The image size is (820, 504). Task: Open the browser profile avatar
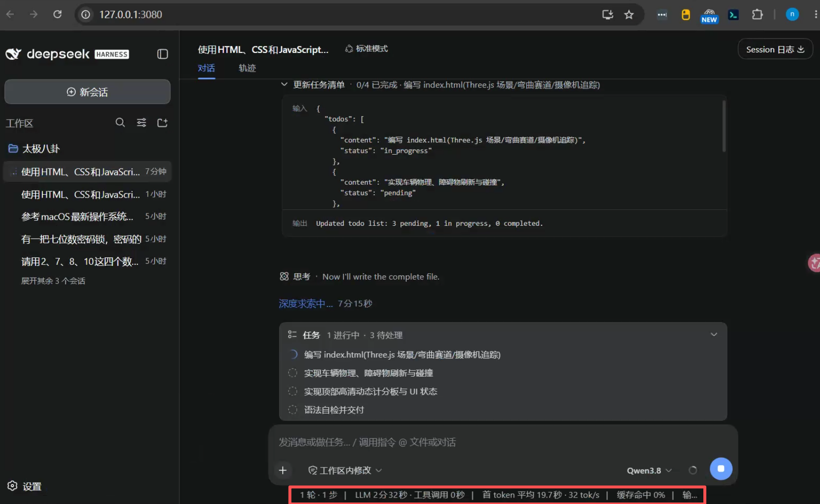[792, 14]
